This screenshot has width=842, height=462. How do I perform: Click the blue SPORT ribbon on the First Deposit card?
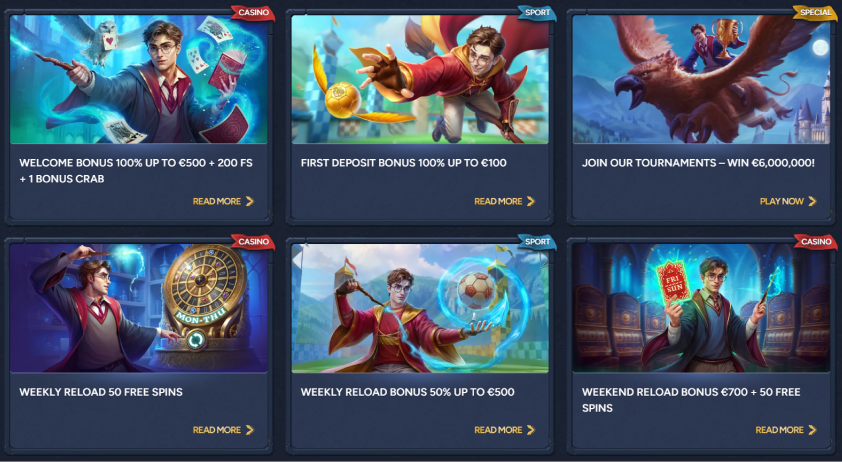coord(537,13)
